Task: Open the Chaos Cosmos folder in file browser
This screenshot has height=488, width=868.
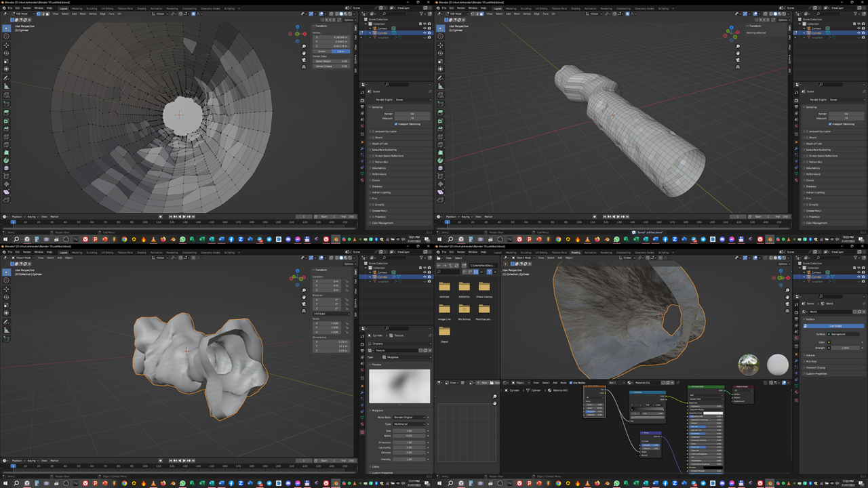Action: click(x=484, y=288)
